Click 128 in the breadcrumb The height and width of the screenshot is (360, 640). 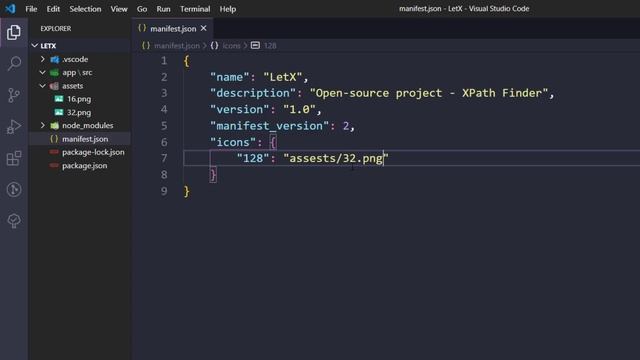[x=270, y=46]
